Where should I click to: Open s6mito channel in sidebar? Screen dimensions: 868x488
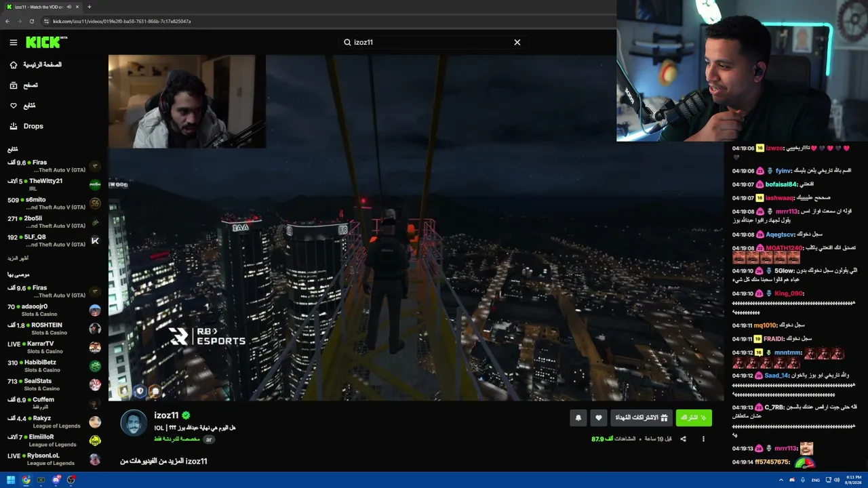pyautogui.click(x=53, y=203)
